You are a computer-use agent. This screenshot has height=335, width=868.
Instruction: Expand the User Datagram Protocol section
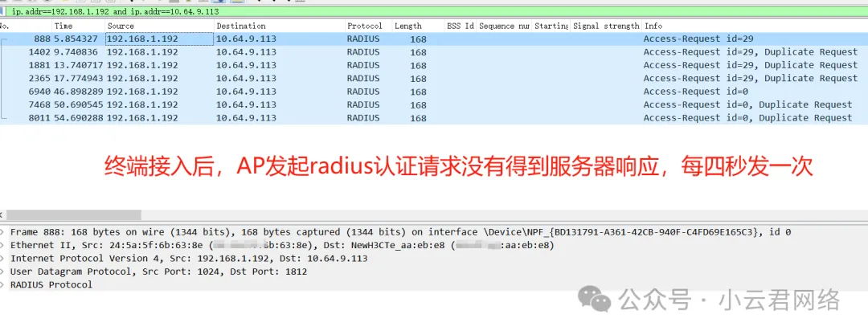(x=4, y=272)
